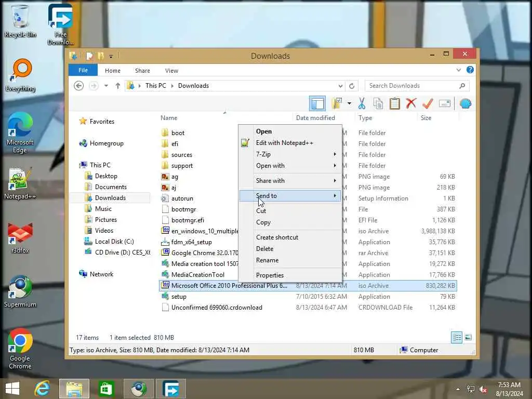The height and width of the screenshot is (399, 532).
Task: Open the Home ribbon tab
Action: [x=113, y=71]
